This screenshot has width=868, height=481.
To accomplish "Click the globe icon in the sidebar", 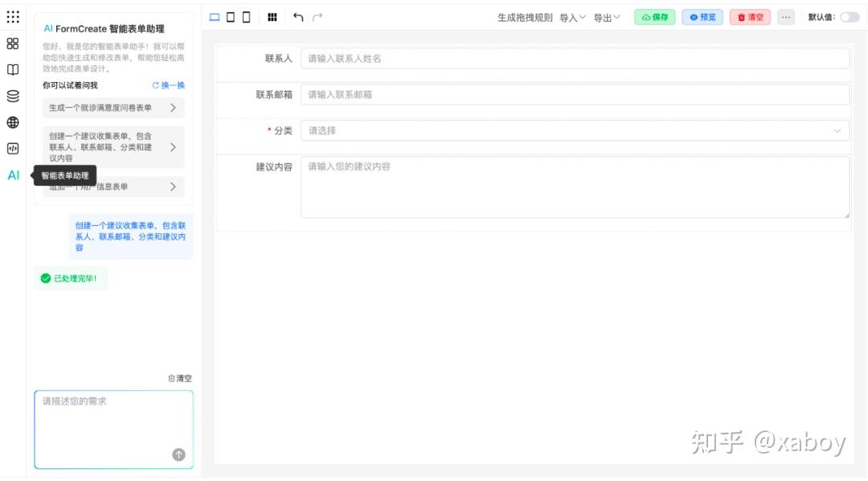I will click(11, 121).
